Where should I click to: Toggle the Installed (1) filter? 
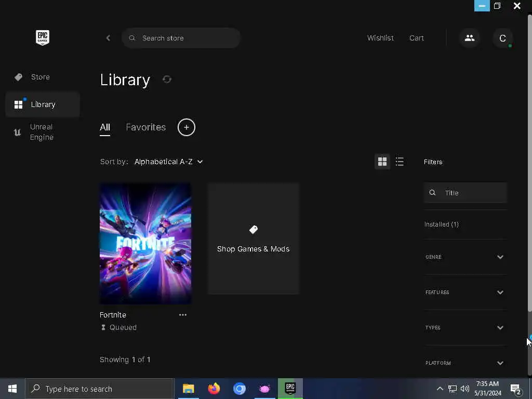[442, 224]
